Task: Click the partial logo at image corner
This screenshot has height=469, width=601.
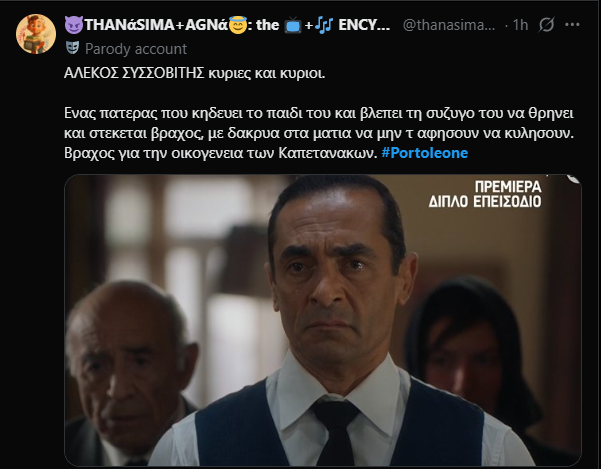Action: (x=573, y=179)
